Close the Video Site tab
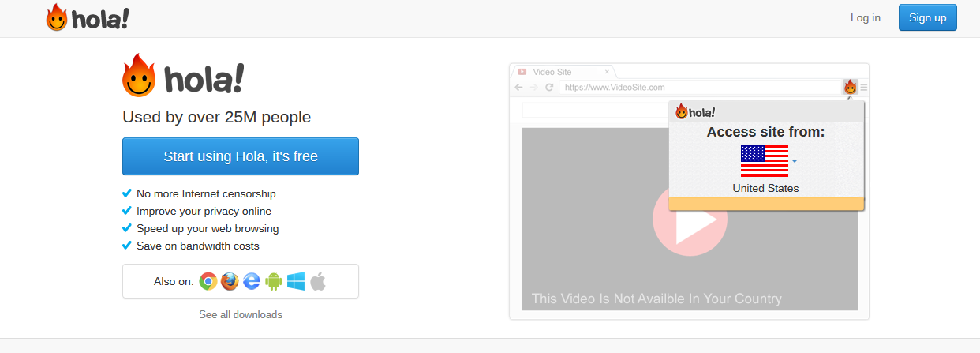980x353 pixels. click(606, 72)
